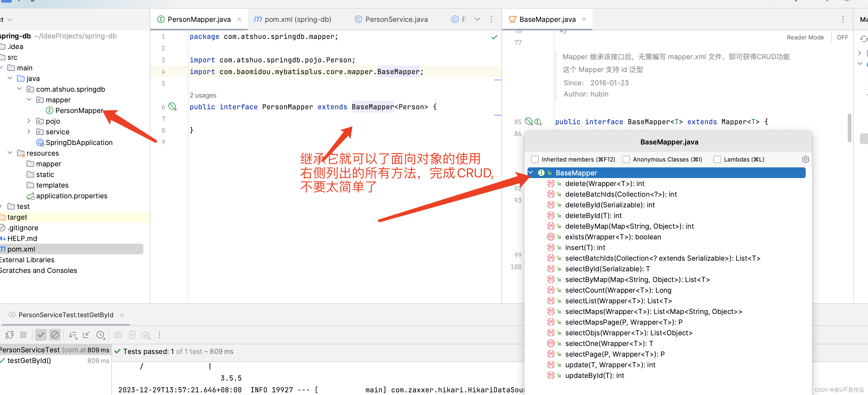Switch to pom.xml (spring-db) tab
The height and width of the screenshot is (395, 868).
pos(293,19)
